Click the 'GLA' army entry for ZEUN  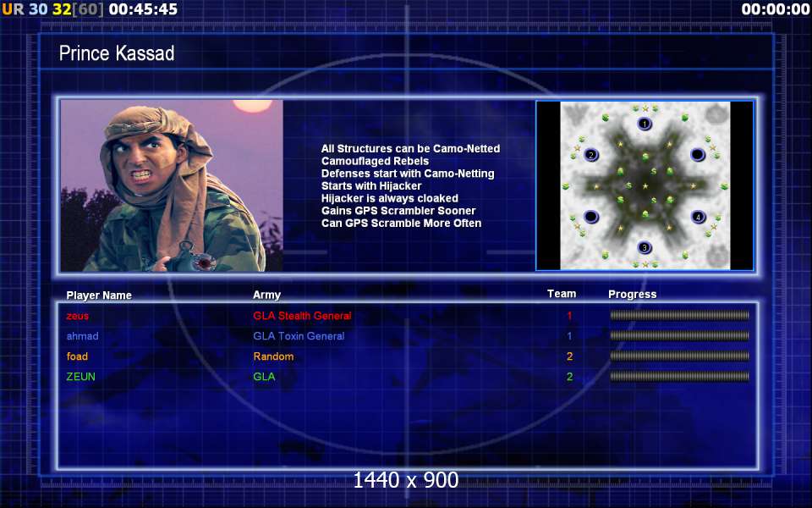(x=264, y=376)
